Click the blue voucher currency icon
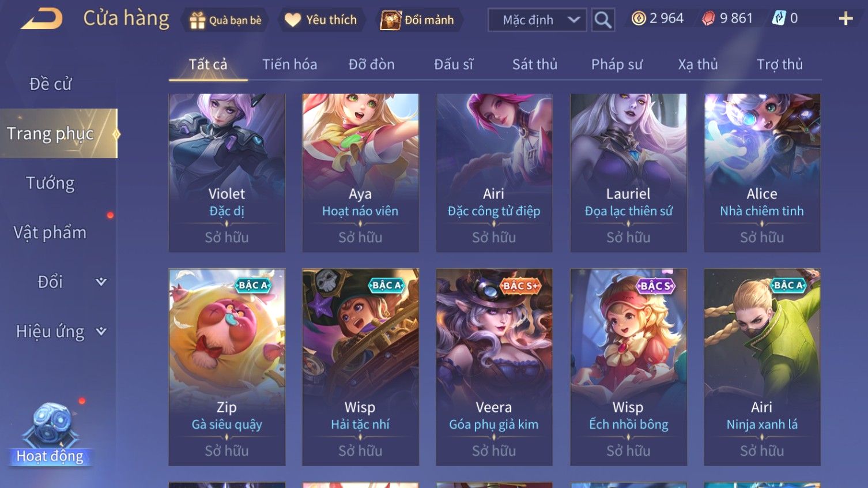 (779, 18)
